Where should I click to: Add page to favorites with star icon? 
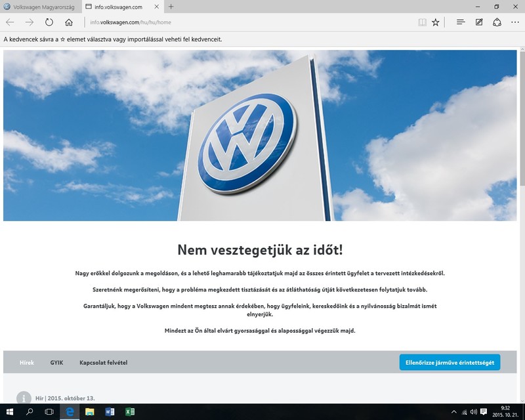[x=435, y=22]
